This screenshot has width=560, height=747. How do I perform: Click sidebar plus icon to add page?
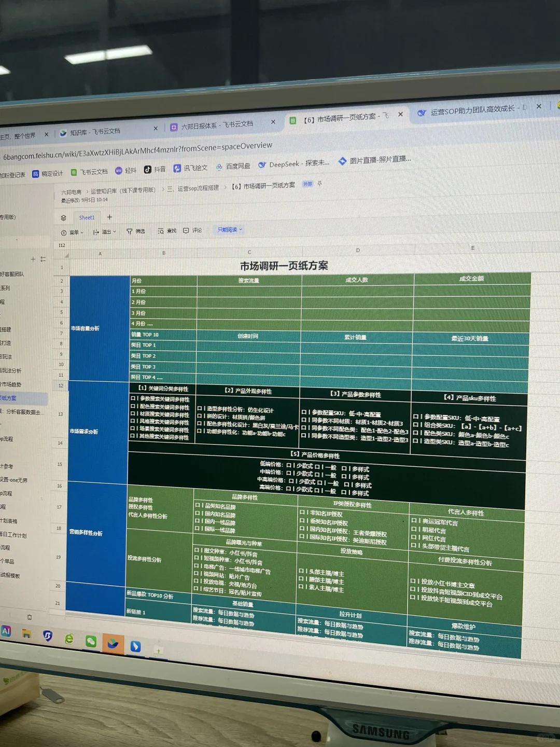(x=33, y=259)
